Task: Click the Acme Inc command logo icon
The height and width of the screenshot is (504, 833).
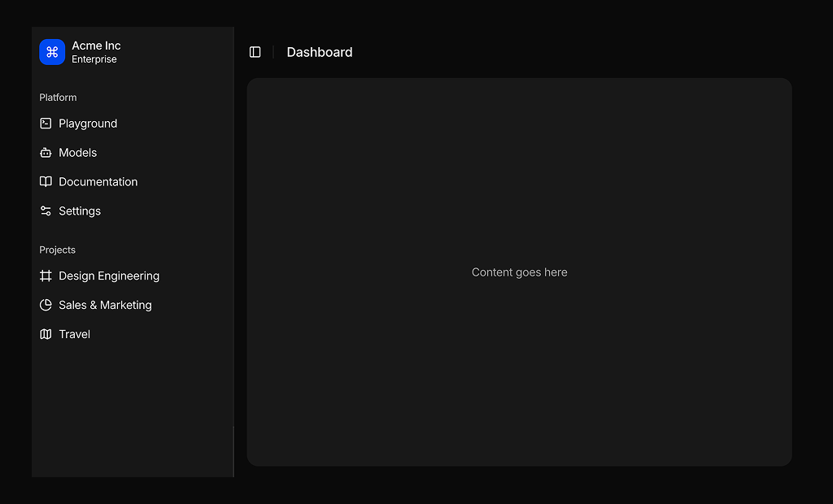Action: [52, 52]
